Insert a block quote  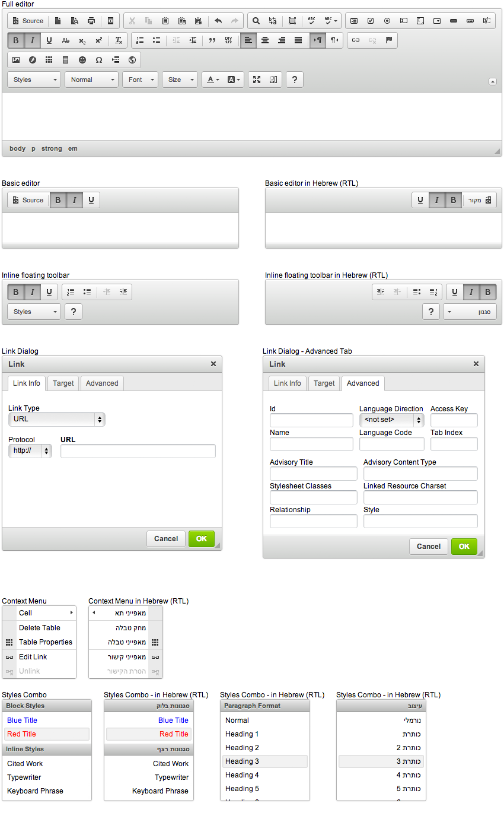[212, 40]
